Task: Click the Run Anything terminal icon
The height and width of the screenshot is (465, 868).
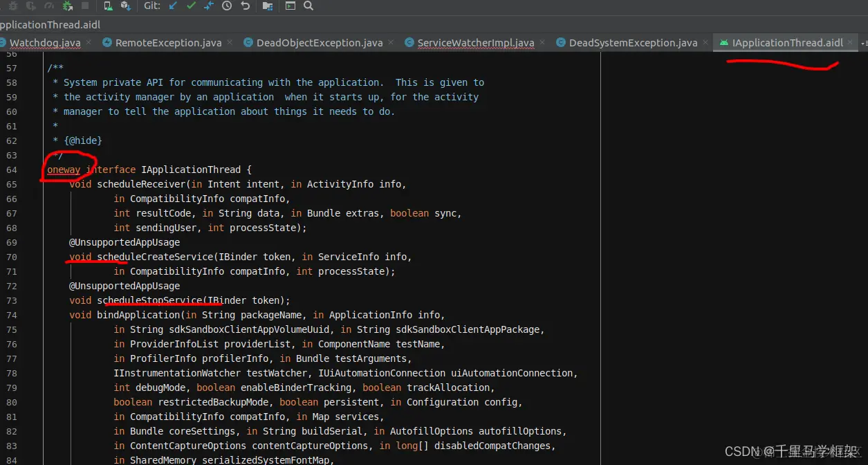Action: point(290,6)
